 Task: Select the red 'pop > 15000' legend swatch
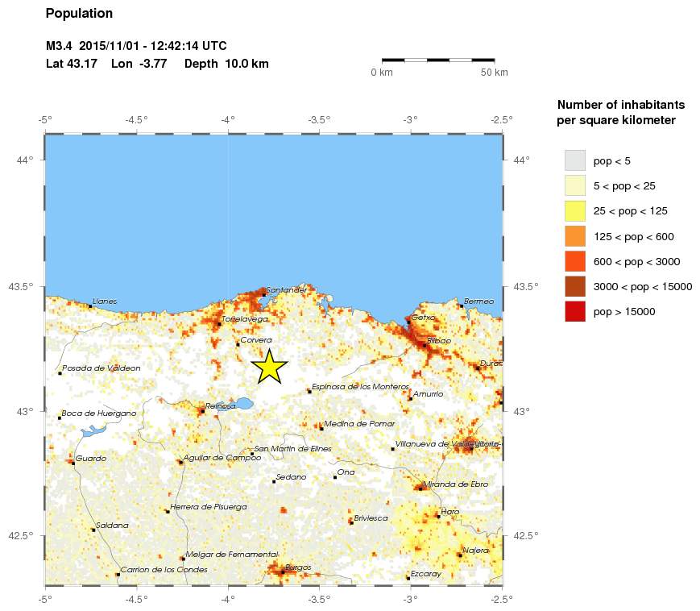point(575,311)
